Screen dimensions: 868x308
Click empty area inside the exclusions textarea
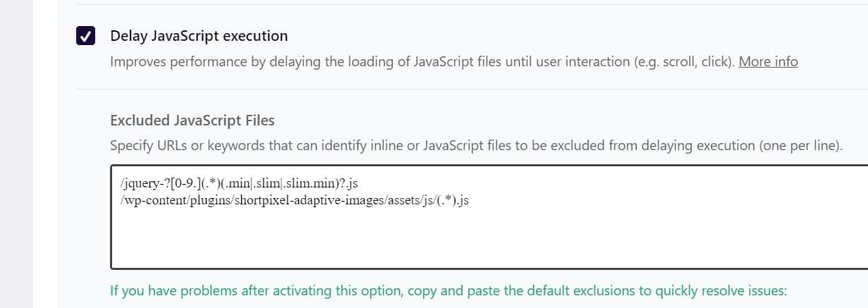tap(487, 240)
